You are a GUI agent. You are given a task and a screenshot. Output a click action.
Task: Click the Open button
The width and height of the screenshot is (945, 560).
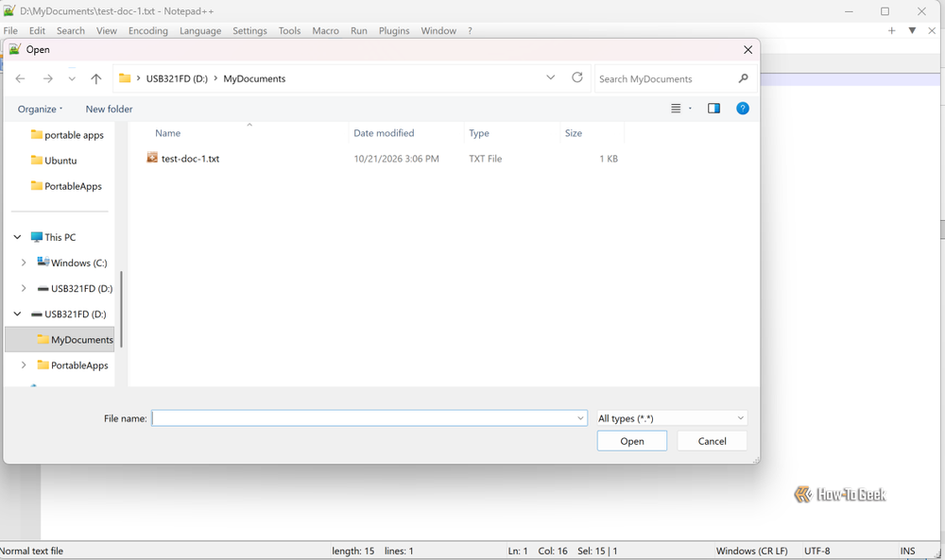632,441
